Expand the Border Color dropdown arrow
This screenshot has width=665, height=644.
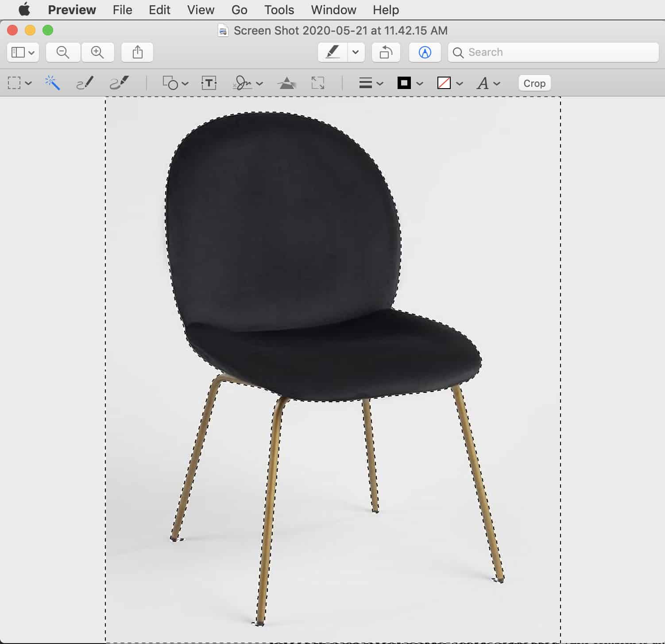click(x=420, y=83)
